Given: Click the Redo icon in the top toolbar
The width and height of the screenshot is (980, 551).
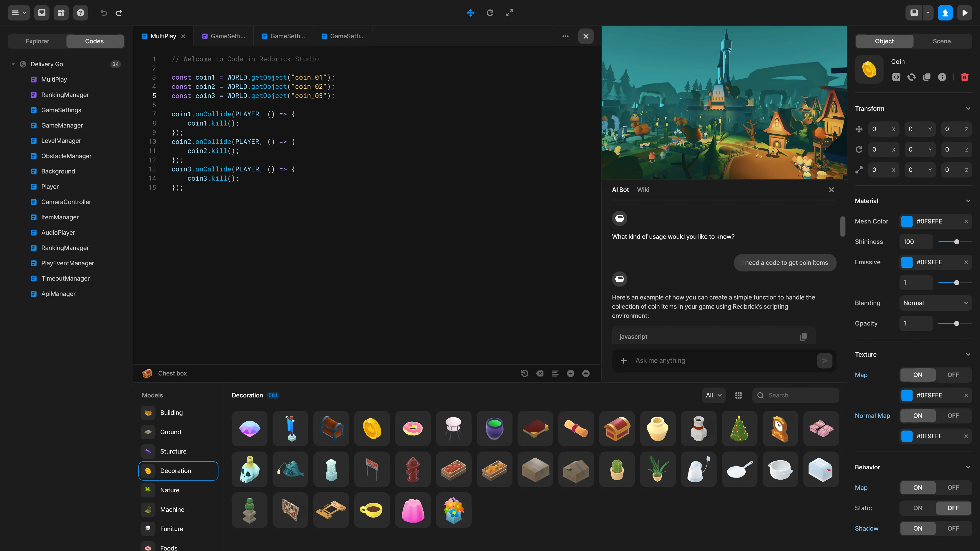Looking at the screenshot, I should 119,12.
